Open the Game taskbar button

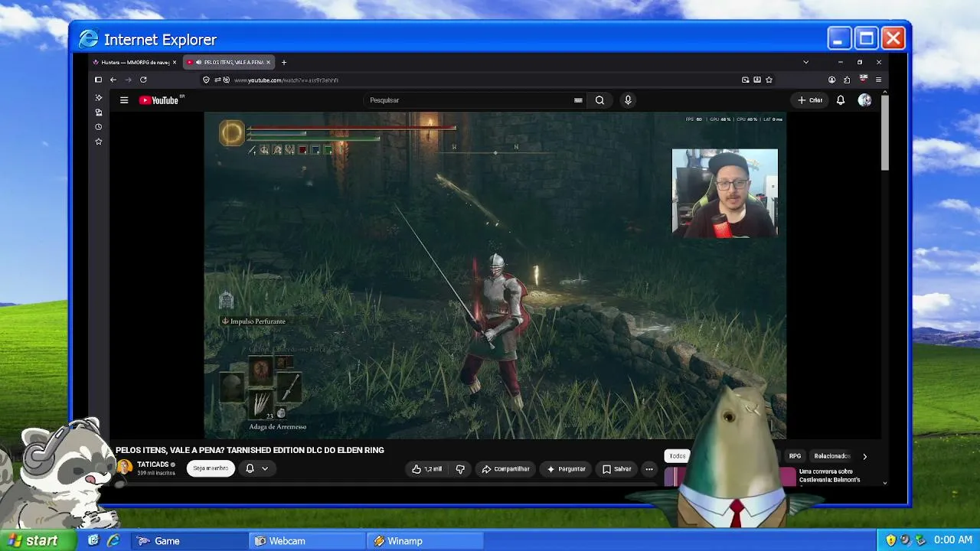(189, 541)
